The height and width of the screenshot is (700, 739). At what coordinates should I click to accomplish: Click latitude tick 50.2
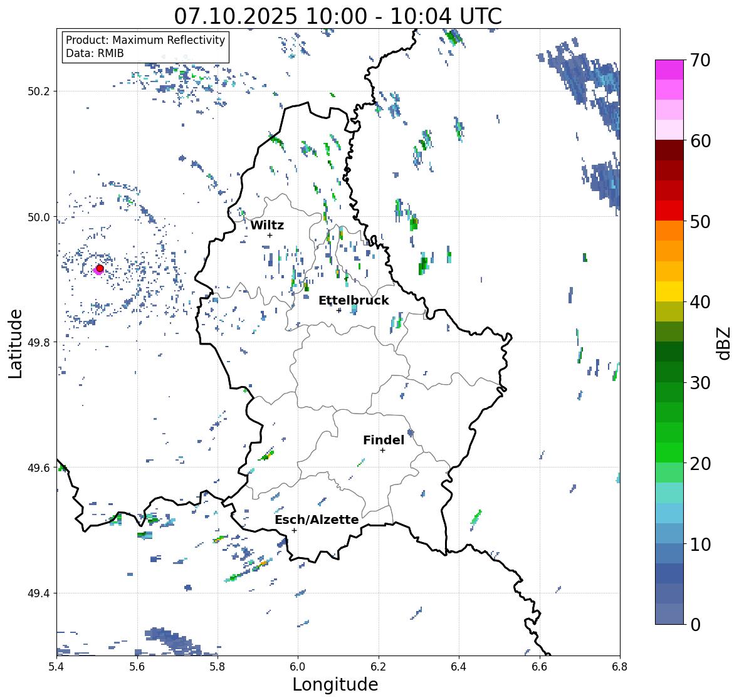[38, 91]
